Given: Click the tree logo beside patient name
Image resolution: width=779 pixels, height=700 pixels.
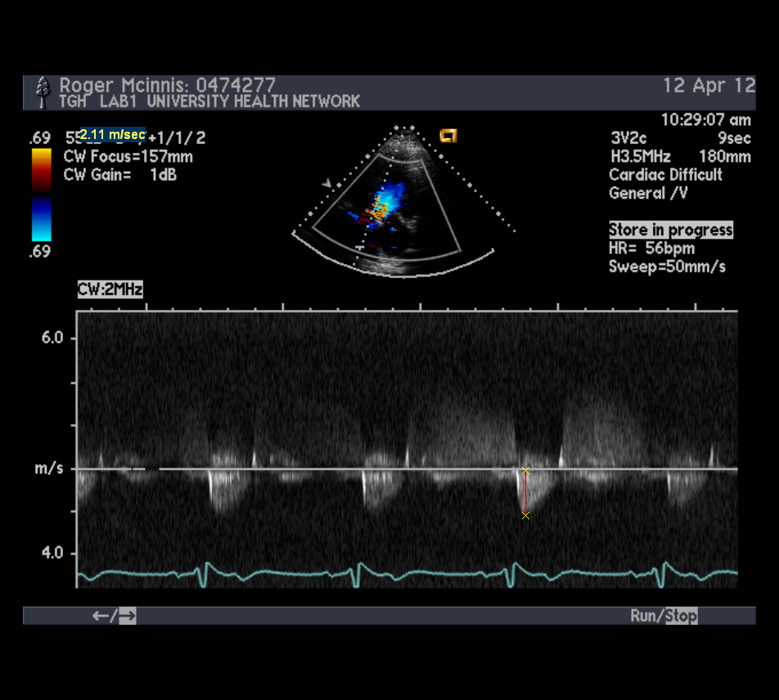Looking at the screenshot, I should tap(42, 92).
